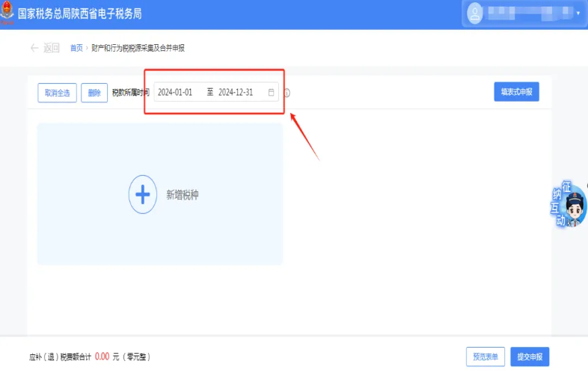
Task: Click the back arrow icon
Action: click(x=34, y=48)
